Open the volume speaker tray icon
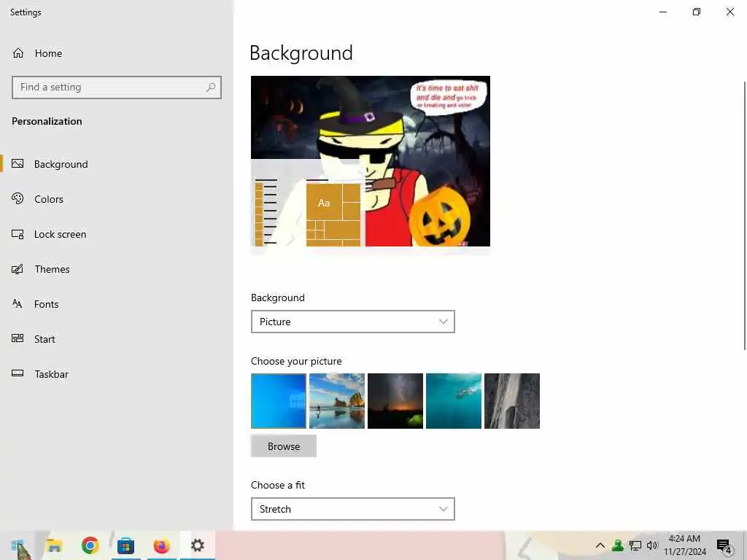The image size is (747, 560). [652, 545]
